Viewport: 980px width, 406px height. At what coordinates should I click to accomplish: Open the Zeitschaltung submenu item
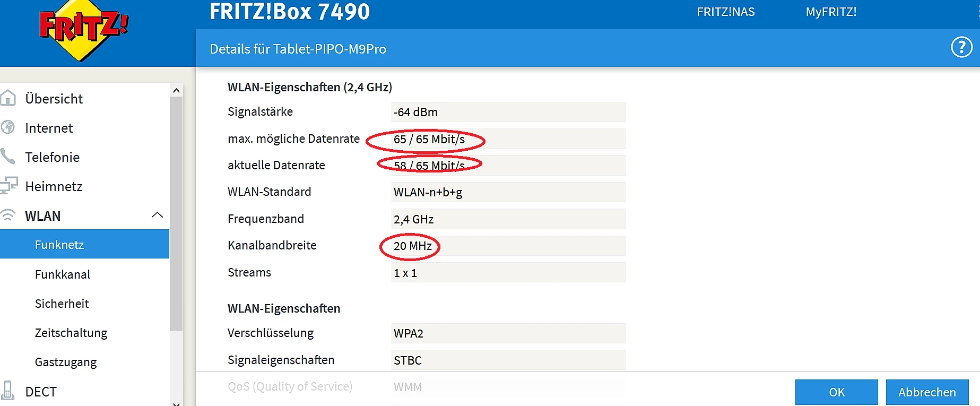[x=71, y=333]
